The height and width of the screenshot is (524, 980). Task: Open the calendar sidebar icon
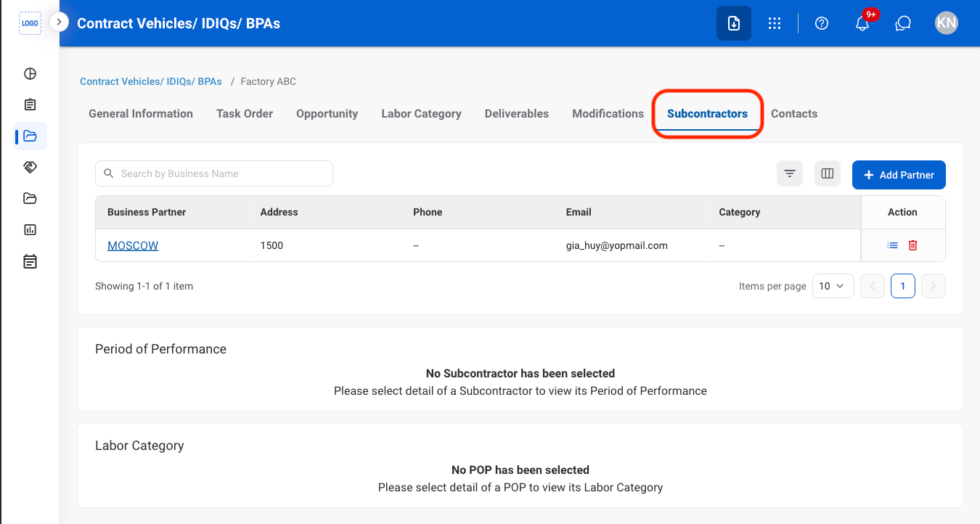tap(30, 261)
